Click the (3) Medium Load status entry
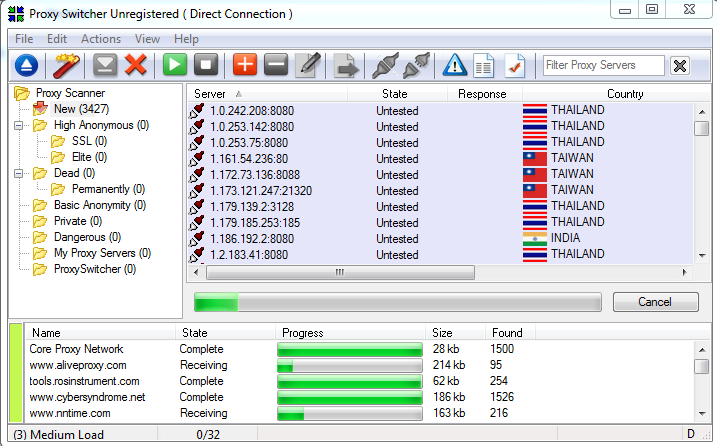The width and height of the screenshot is (717, 446). (x=59, y=435)
